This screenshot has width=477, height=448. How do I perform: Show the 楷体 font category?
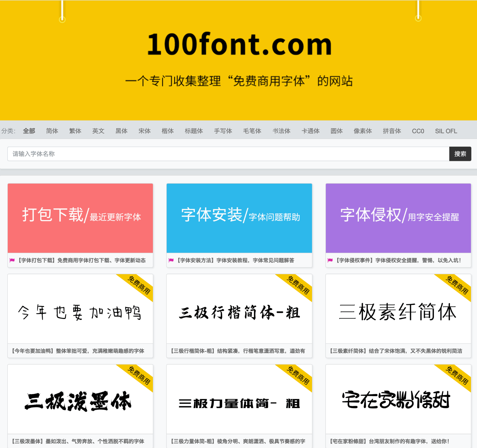coord(168,131)
